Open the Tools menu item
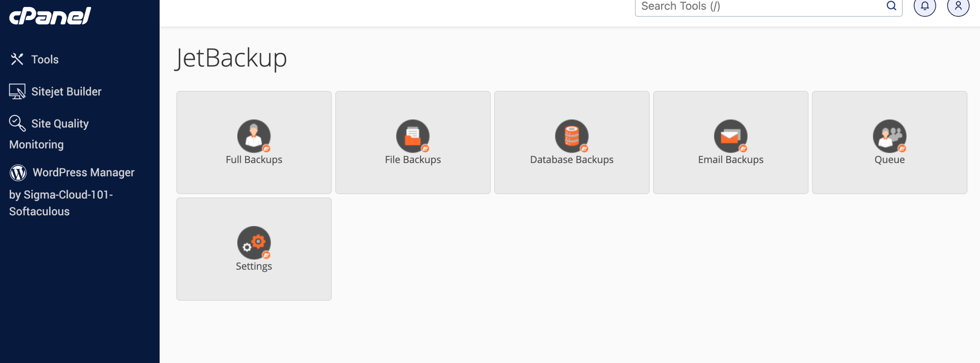The width and height of the screenshot is (980, 363). [x=45, y=59]
